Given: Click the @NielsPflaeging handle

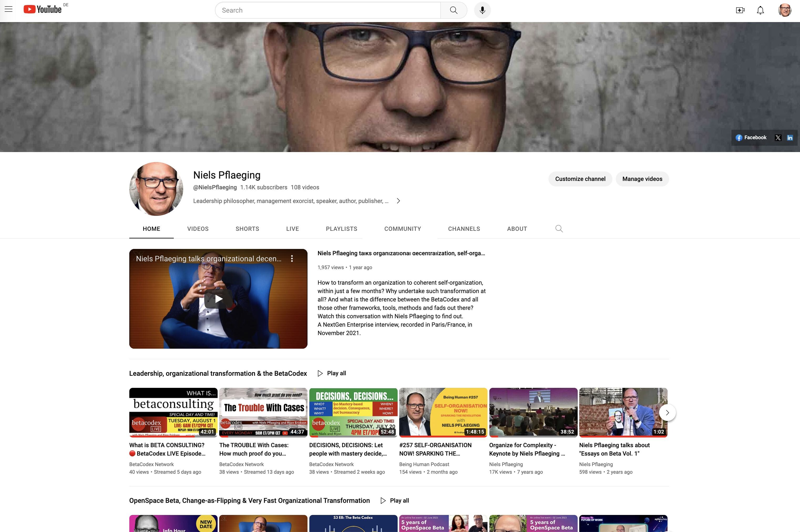Looking at the screenshot, I should [215, 187].
